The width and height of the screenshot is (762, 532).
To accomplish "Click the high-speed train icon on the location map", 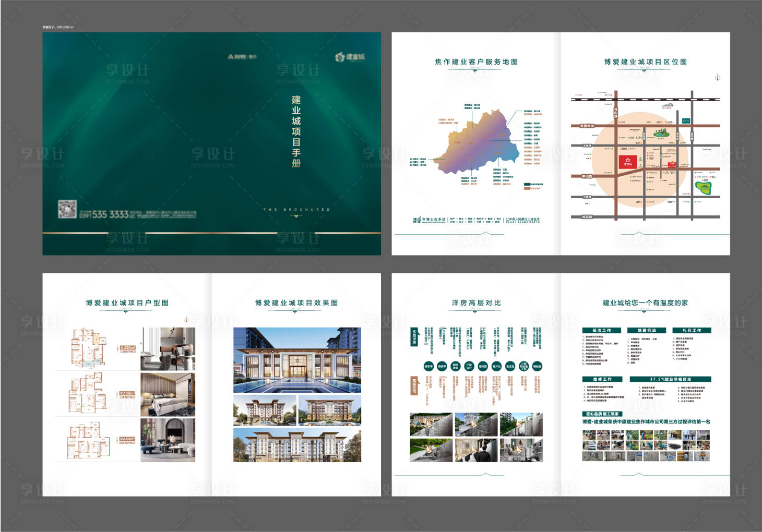I will 667,105.
